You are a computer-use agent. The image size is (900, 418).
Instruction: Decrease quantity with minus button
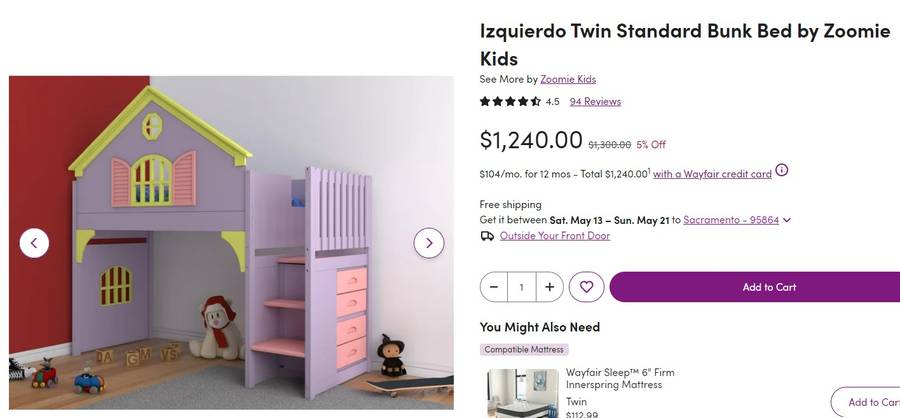tap(494, 287)
